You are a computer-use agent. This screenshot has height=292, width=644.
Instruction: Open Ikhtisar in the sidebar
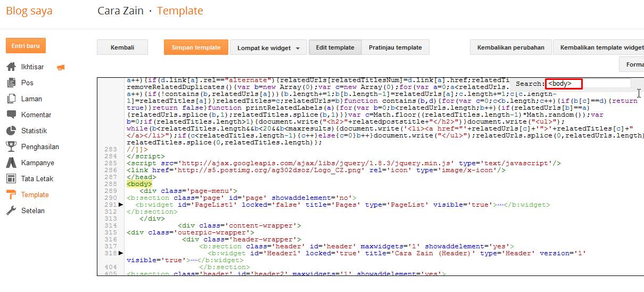[x=32, y=67]
